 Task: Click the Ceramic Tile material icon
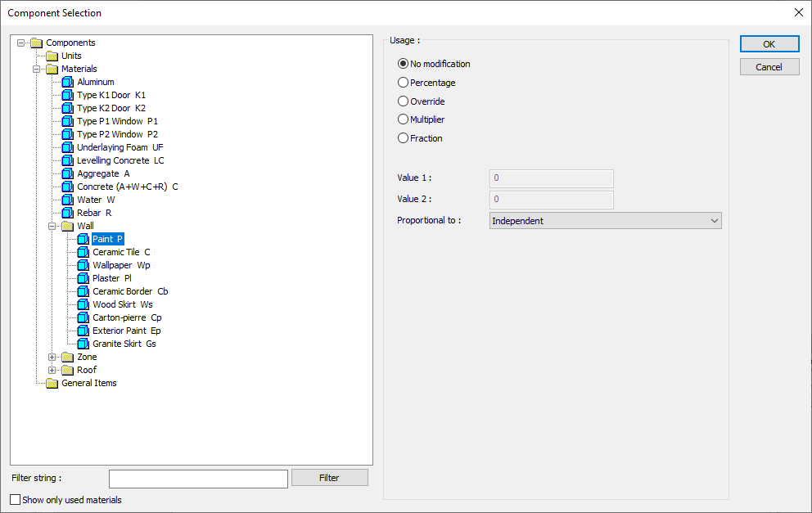coord(83,252)
